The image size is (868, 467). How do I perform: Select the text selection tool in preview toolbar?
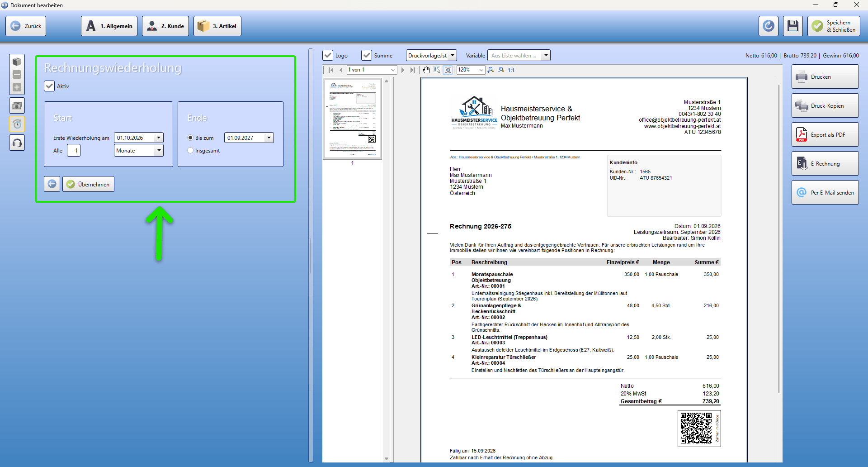pyautogui.click(x=437, y=70)
